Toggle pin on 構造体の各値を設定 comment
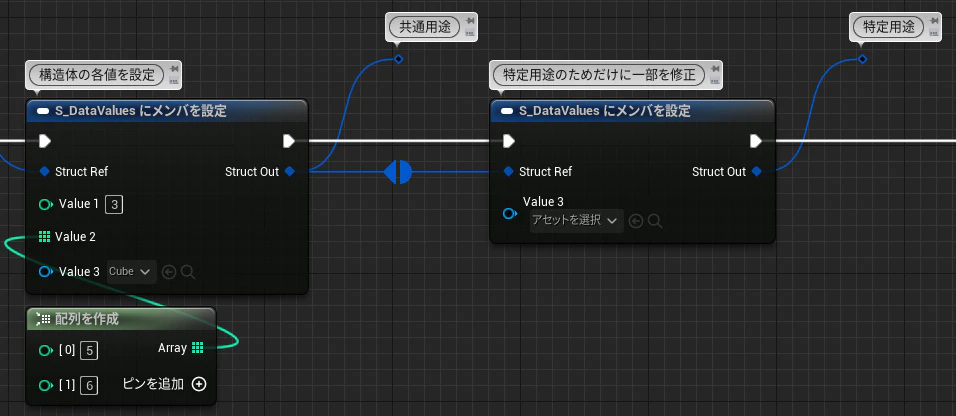 174,70
